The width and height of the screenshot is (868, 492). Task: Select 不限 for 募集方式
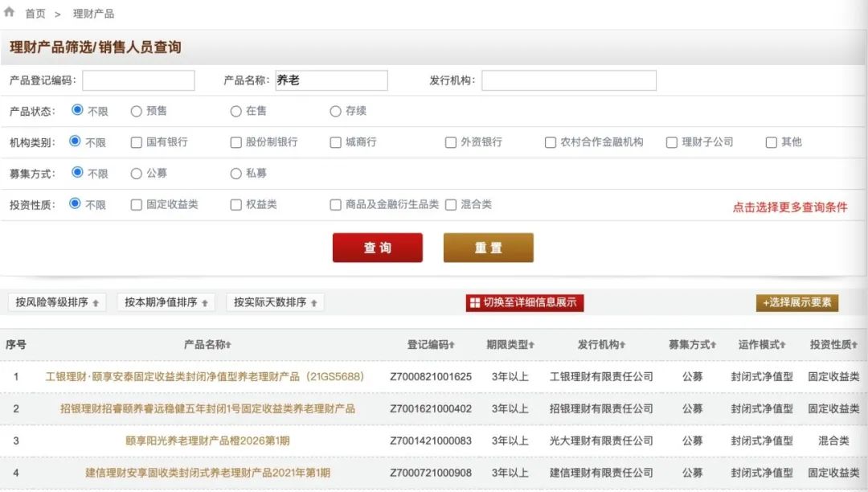click(x=77, y=172)
